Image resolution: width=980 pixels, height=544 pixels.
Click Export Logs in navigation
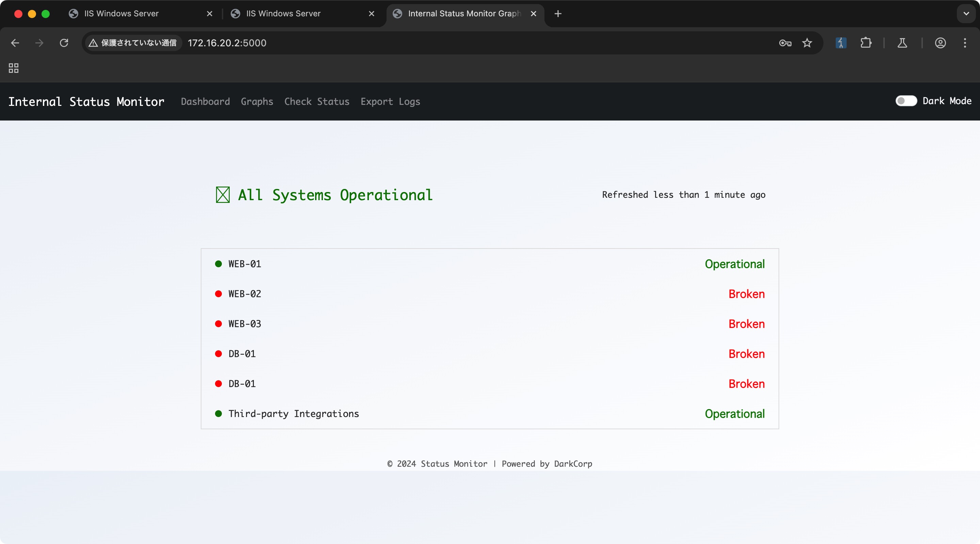(390, 102)
